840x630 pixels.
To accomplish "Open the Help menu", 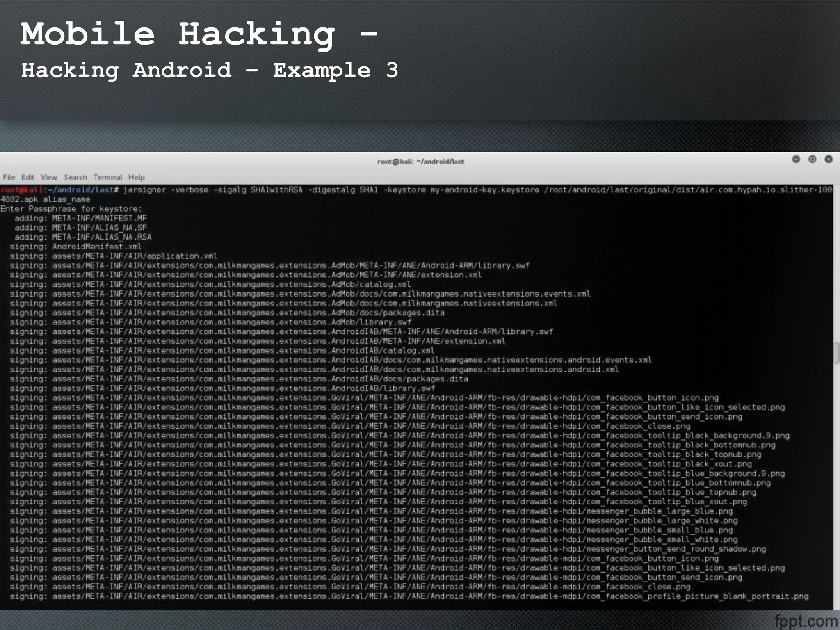I will (136, 177).
